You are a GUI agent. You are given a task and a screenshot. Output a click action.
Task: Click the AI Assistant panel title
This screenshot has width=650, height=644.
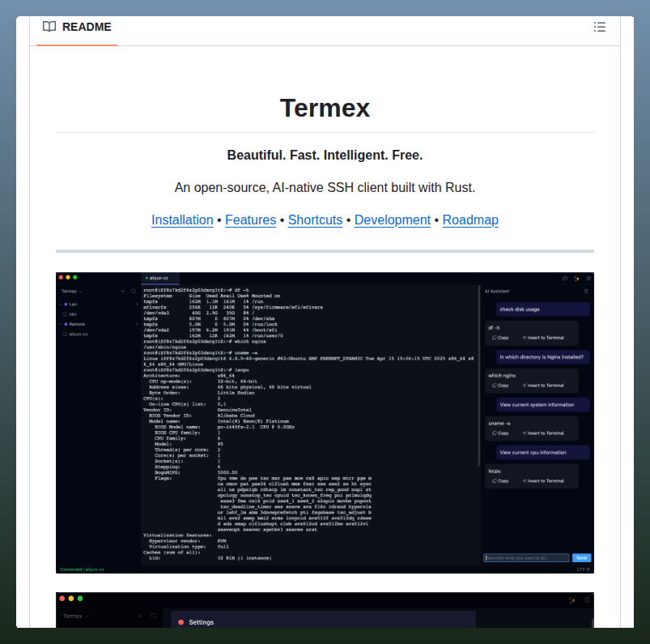[497, 292]
